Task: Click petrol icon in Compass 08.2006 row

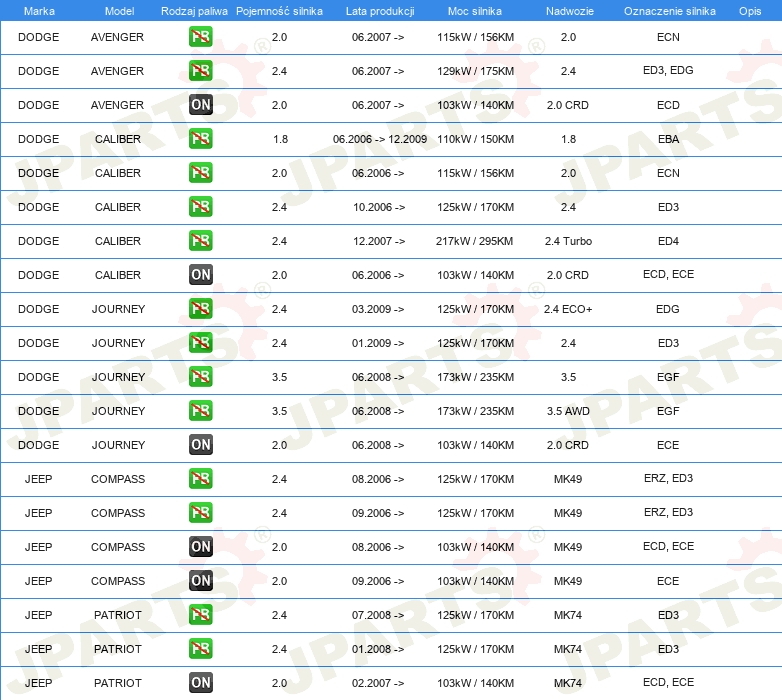Action: pos(200,479)
